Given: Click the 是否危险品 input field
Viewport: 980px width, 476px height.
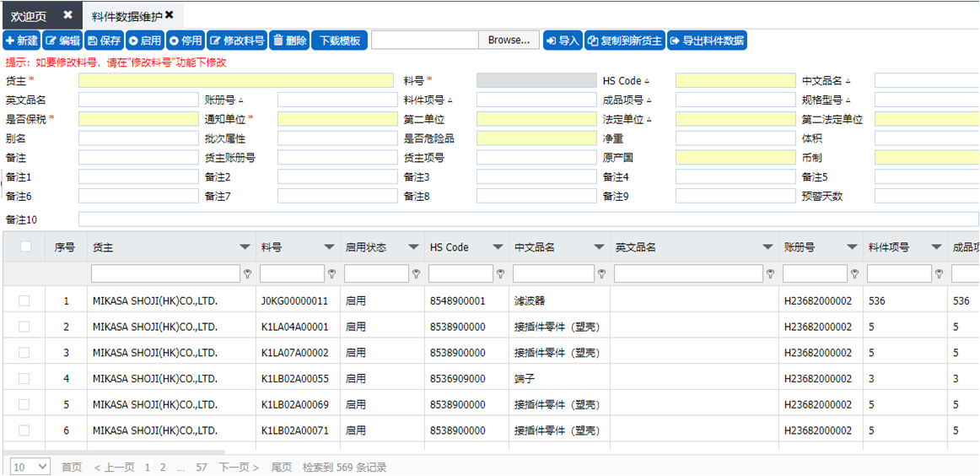Looking at the screenshot, I should click(536, 139).
